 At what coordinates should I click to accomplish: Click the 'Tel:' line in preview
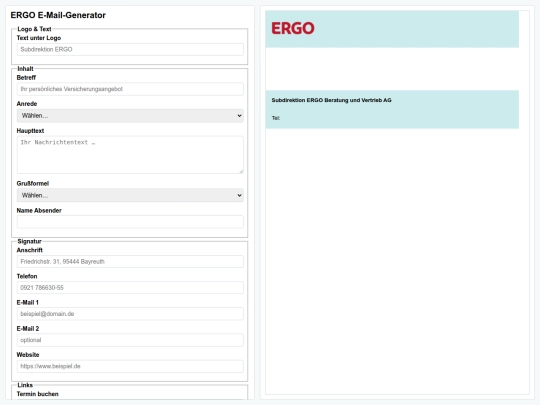(x=276, y=118)
